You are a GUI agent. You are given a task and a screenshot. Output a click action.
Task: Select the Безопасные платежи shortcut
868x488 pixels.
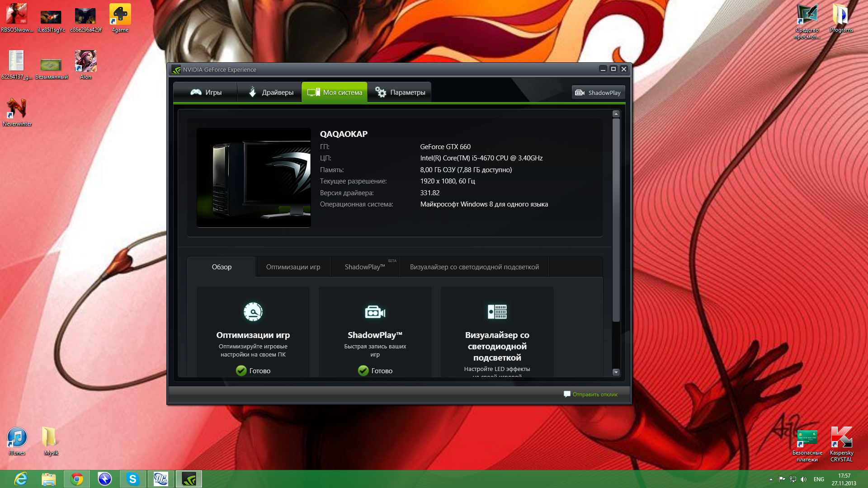point(807,445)
